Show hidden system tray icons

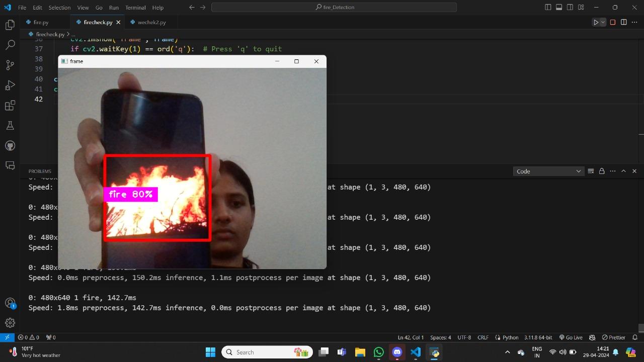[507, 352]
